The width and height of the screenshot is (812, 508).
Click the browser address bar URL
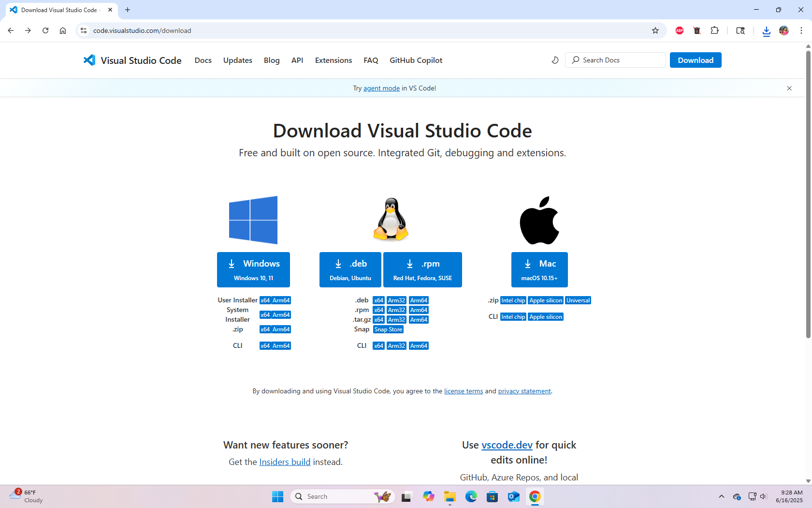[x=142, y=30]
